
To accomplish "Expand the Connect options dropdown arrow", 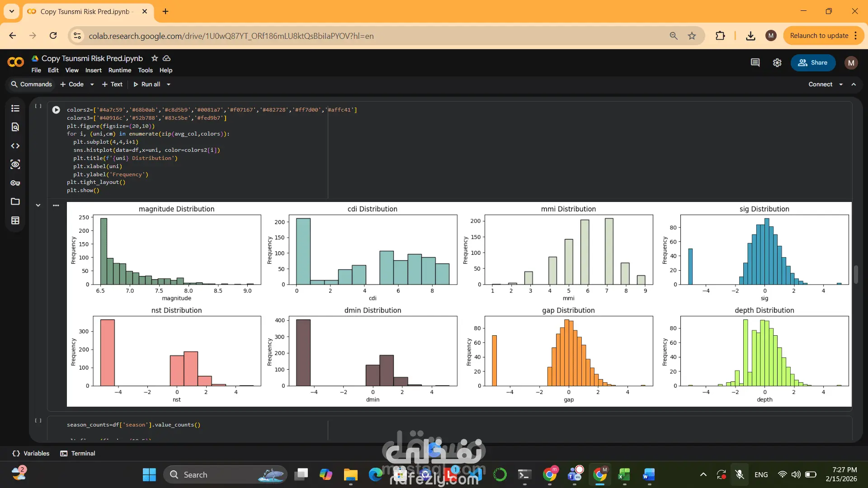I will [x=841, y=84].
